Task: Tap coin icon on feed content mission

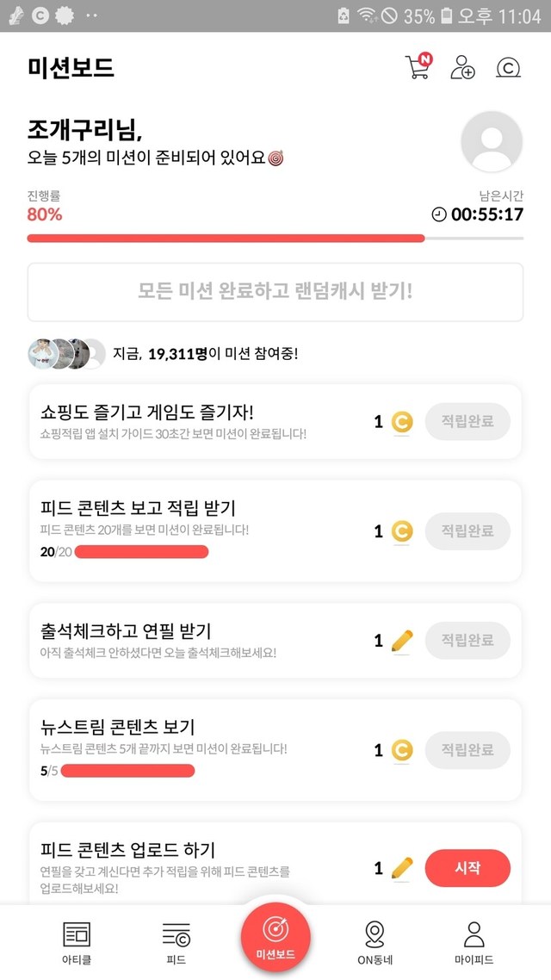Action: coord(402,531)
